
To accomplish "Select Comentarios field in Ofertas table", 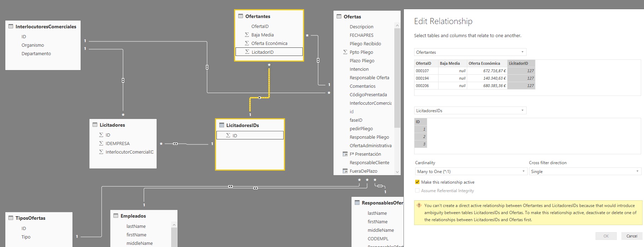I will click(362, 86).
